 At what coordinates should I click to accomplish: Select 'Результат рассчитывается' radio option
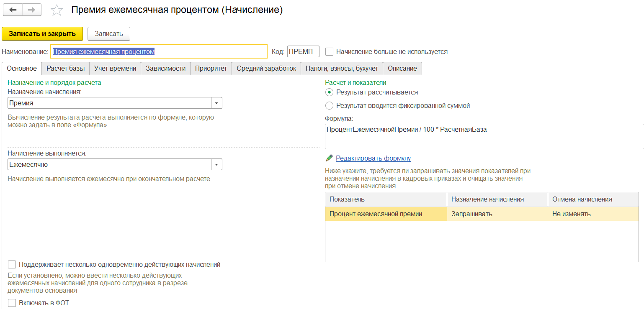coord(330,92)
